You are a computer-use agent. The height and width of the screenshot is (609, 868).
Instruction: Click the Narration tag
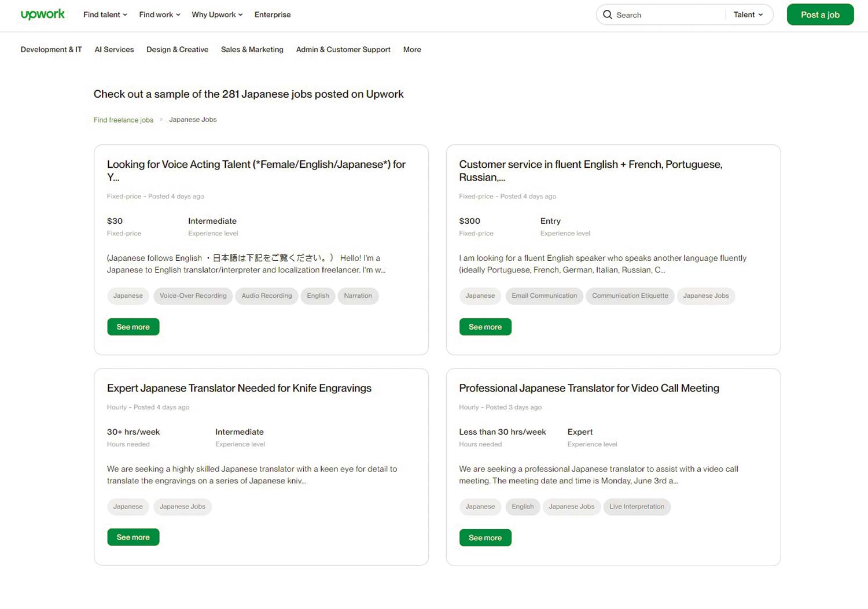click(358, 296)
